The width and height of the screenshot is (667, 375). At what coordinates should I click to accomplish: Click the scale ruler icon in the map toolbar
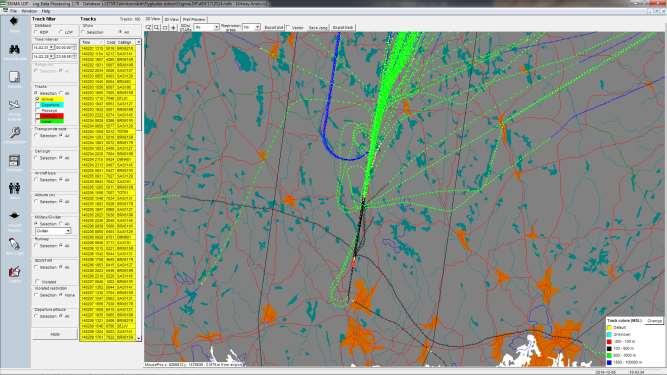pyautogui.click(x=185, y=28)
